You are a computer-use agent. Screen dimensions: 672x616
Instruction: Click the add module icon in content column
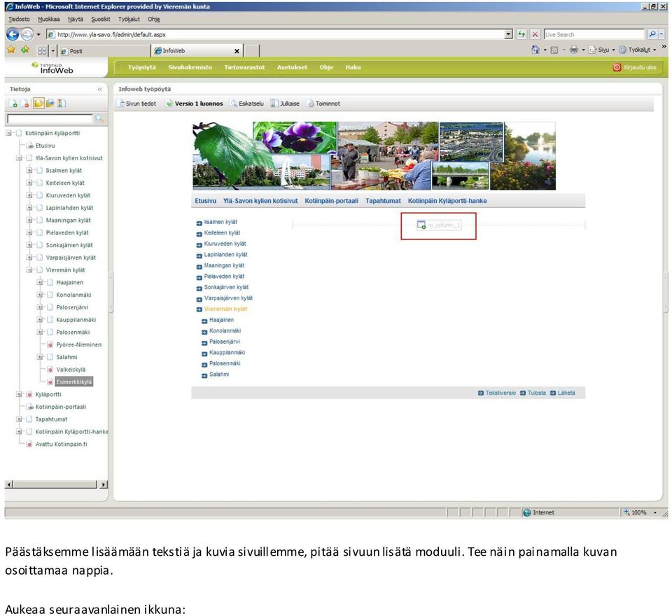coord(421,225)
